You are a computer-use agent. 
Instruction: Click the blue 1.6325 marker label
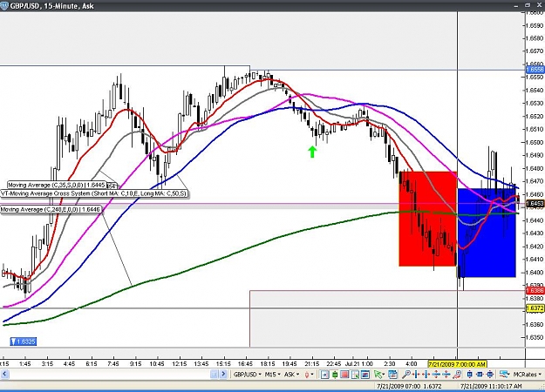[23, 341]
